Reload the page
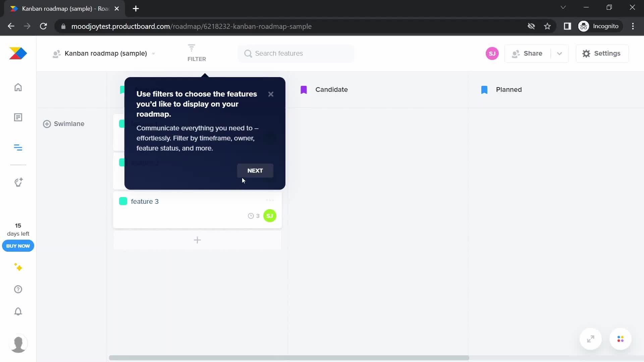This screenshot has height=362, width=644. tap(43, 26)
